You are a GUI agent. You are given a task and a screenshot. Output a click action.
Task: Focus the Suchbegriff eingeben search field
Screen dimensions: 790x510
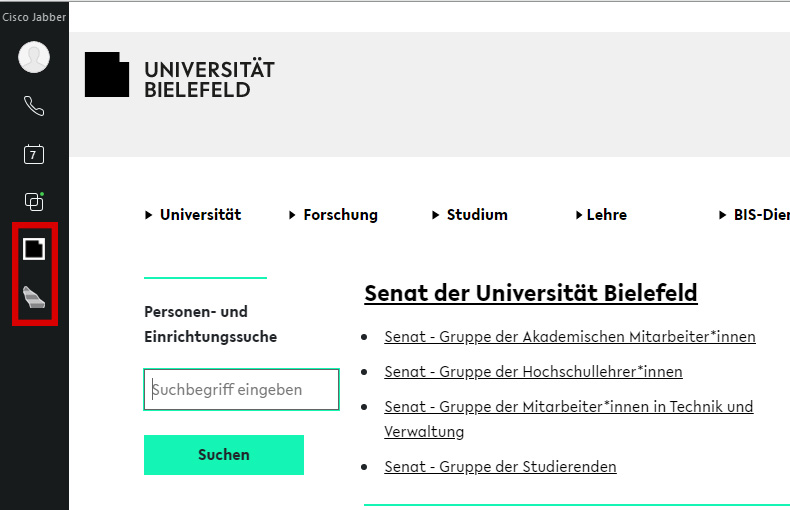point(241,390)
